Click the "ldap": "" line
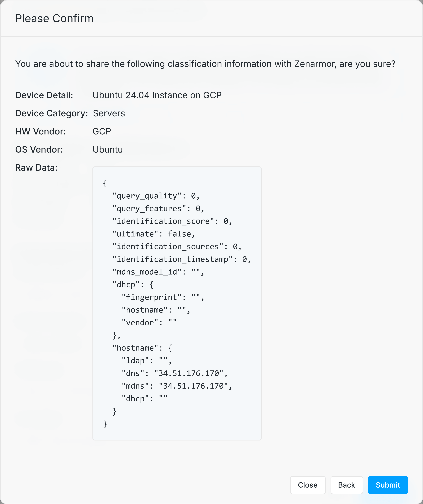The height and width of the screenshot is (504, 423). [147, 361]
